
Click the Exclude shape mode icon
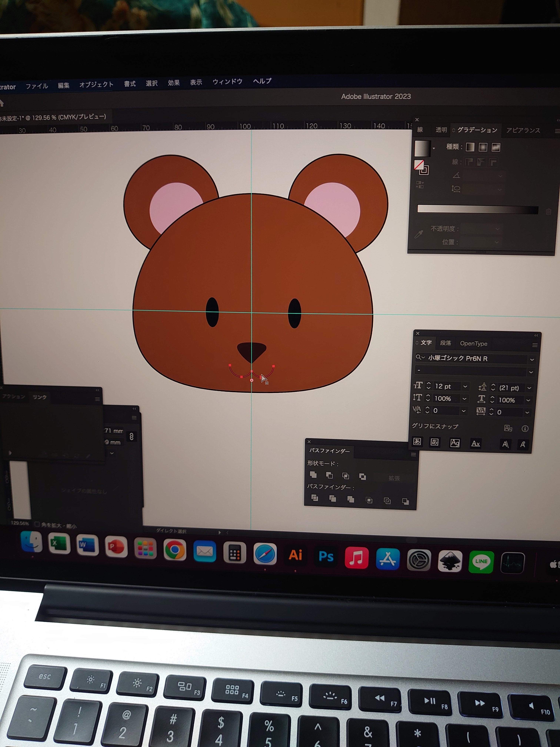(363, 477)
